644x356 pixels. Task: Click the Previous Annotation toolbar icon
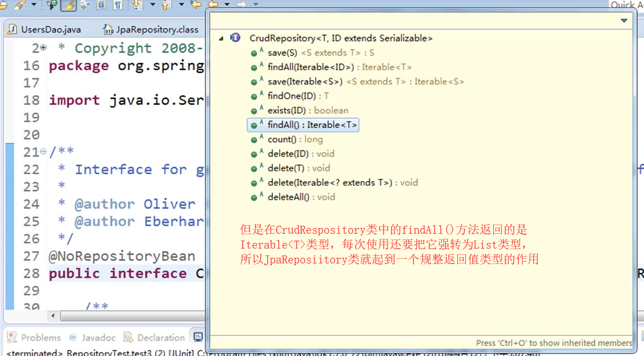point(166,6)
